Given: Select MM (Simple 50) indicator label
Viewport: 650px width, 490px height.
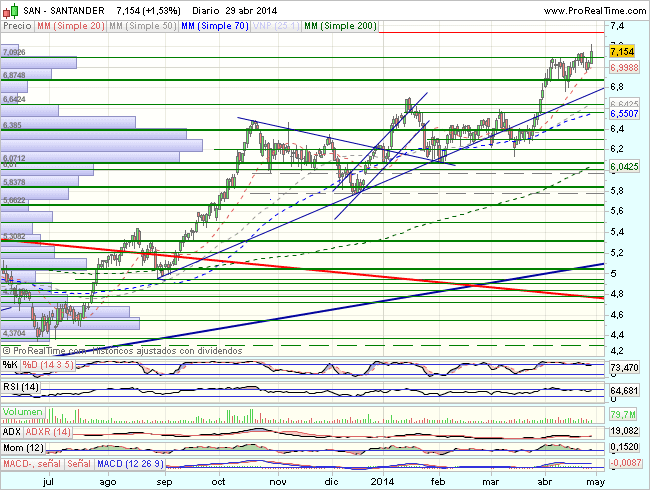Looking at the screenshot, I should tap(143, 26).
